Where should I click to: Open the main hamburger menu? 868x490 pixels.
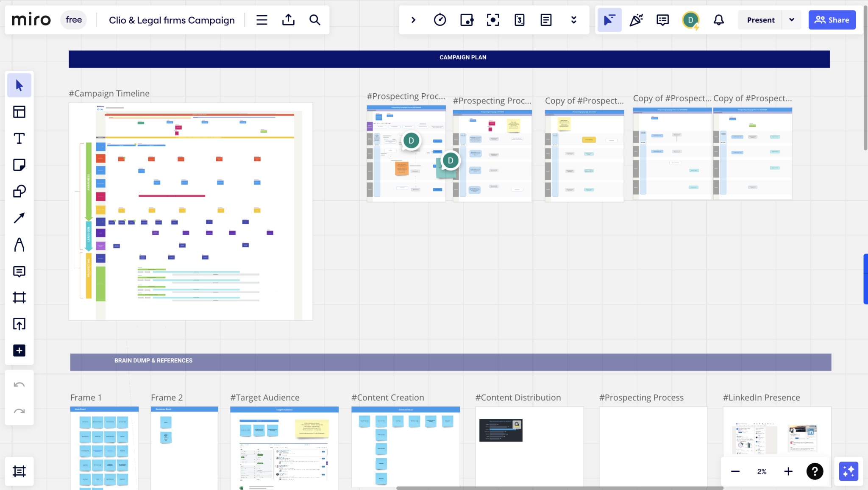click(x=262, y=20)
